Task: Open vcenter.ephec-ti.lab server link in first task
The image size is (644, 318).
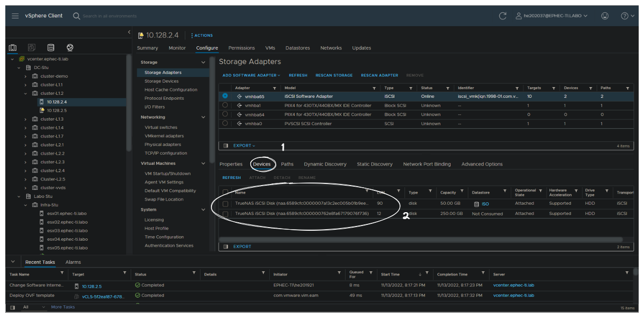Action: coord(514,286)
